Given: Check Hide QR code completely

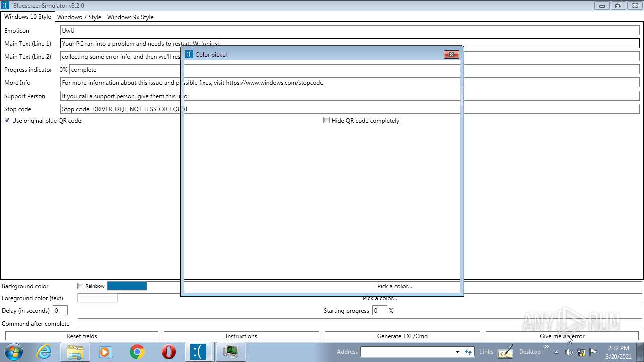Looking at the screenshot, I should click(327, 120).
